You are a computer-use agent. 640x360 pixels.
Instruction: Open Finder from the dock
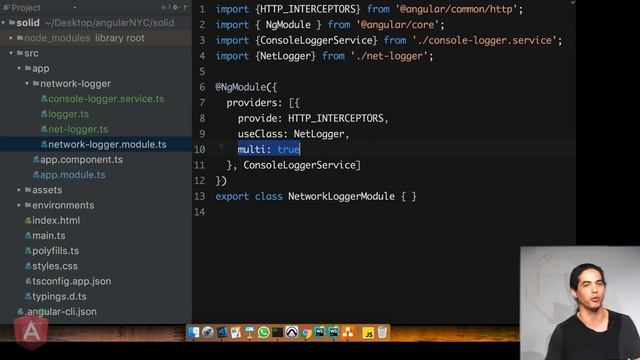click(193, 333)
